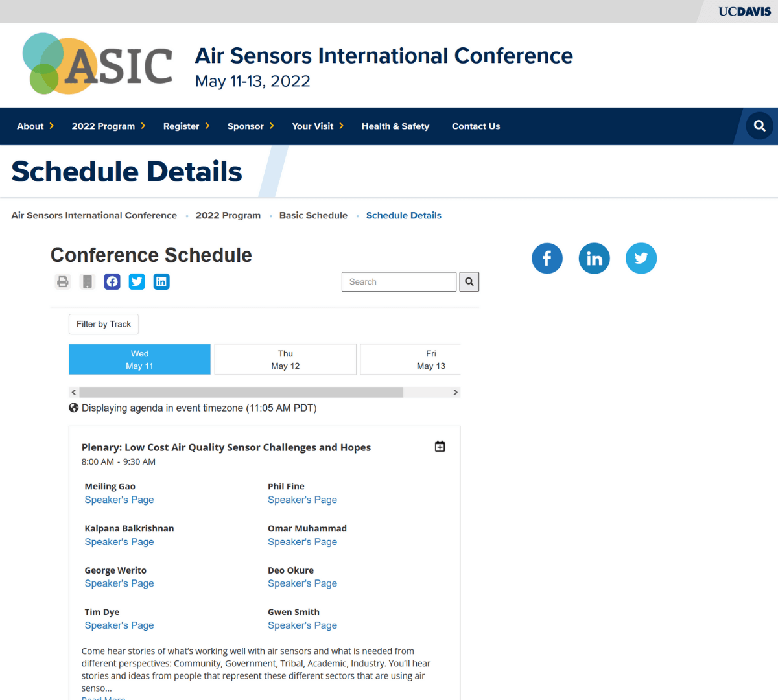Screen dimensions: 778x700
Task: Share schedule via small Facebook icon
Action: tap(112, 281)
